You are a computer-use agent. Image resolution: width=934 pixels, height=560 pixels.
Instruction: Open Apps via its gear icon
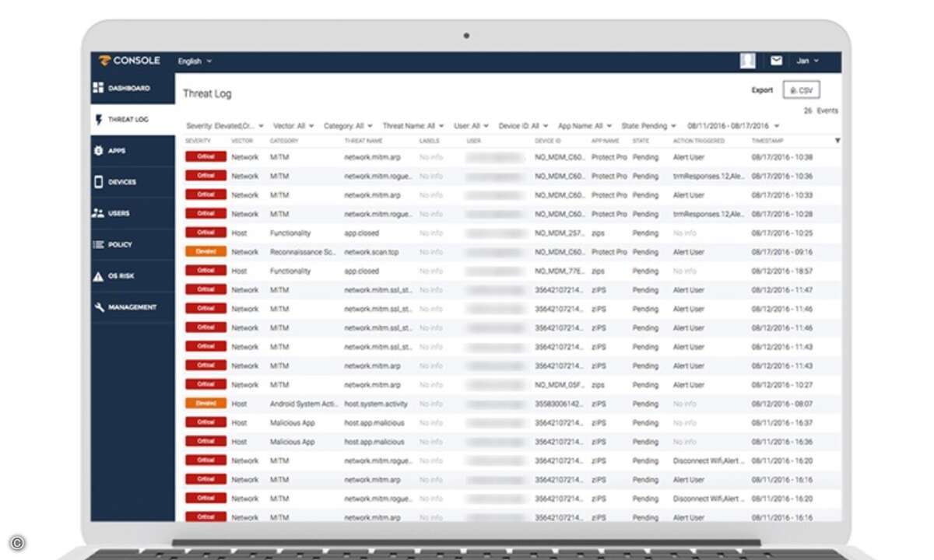point(98,151)
